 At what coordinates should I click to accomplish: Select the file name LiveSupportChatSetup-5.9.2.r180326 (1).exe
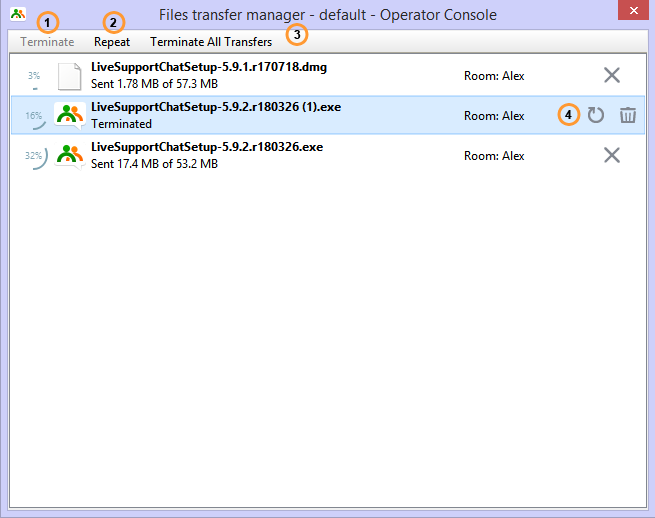click(x=216, y=107)
